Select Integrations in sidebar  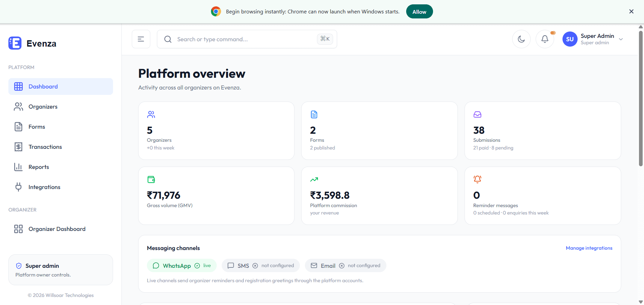pyautogui.click(x=61, y=187)
